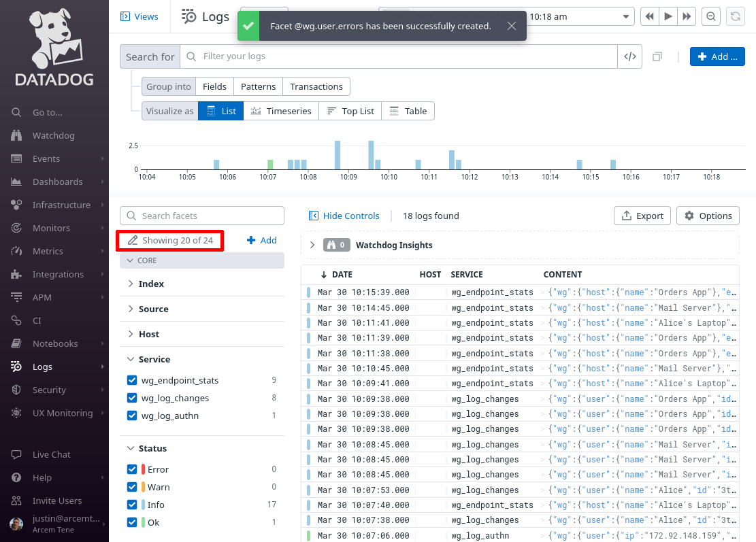Open Security in sidebar
756x542 pixels.
49,390
